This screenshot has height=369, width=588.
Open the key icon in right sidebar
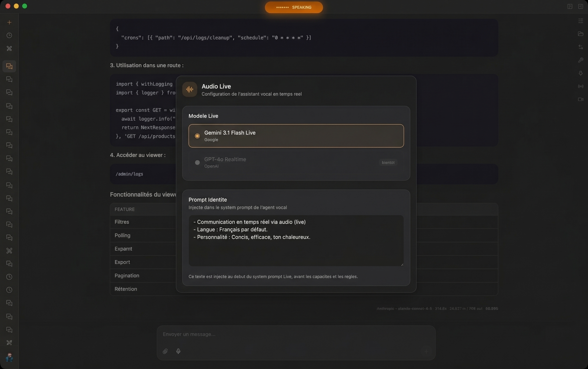581,60
